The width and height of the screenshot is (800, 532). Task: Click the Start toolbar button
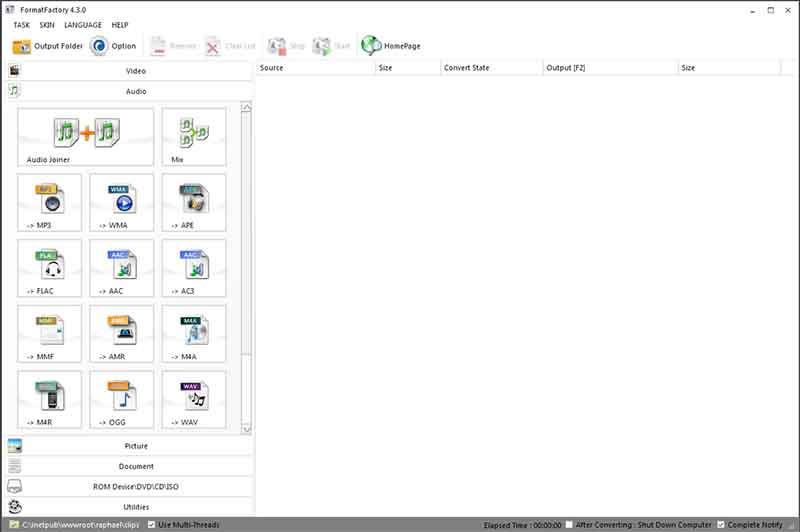(x=332, y=46)
